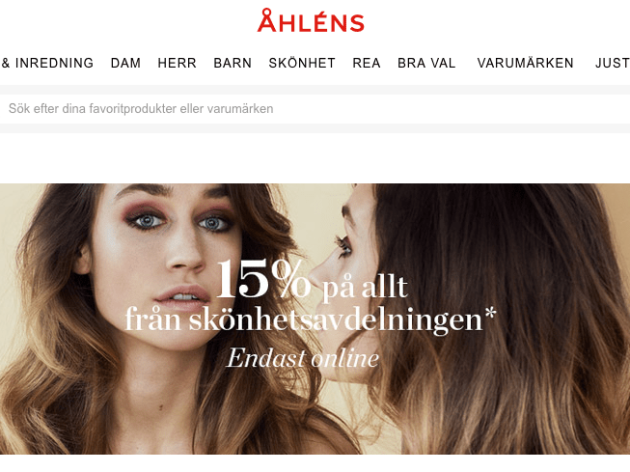Focus the 'Sök efter dina favoritprodukter' search field
630x472 pixels.
pos(315,109)
